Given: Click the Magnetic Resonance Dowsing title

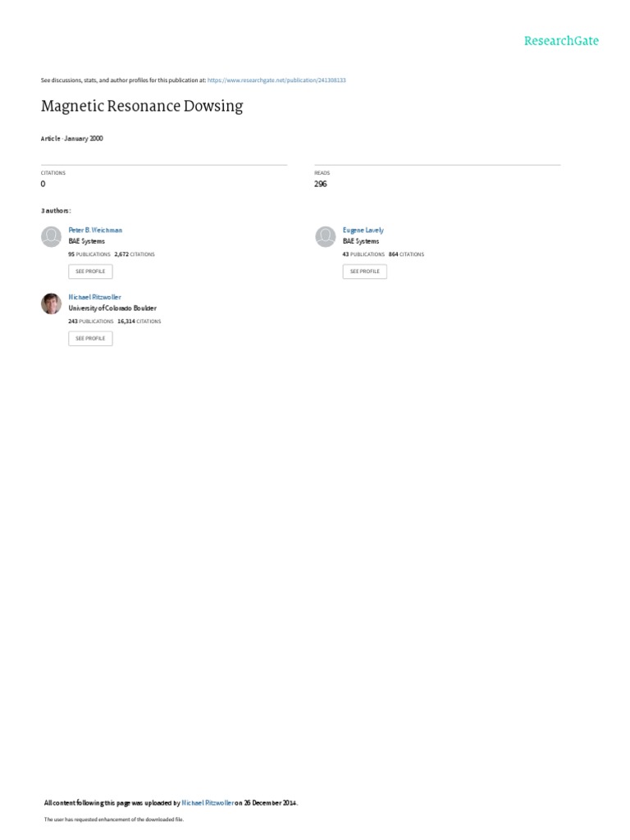Looking at the screenshot, I should pos(142,106).
